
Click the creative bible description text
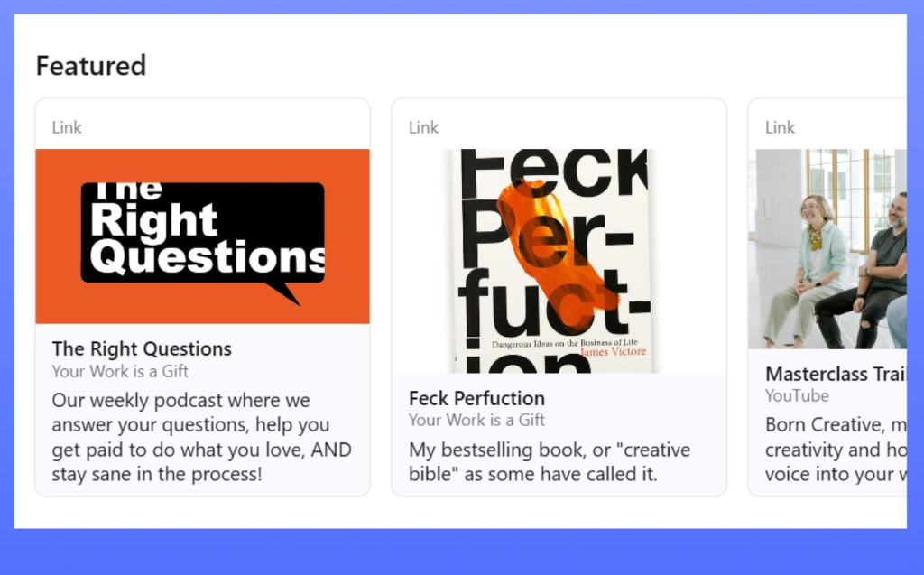(x=549, y=461)
